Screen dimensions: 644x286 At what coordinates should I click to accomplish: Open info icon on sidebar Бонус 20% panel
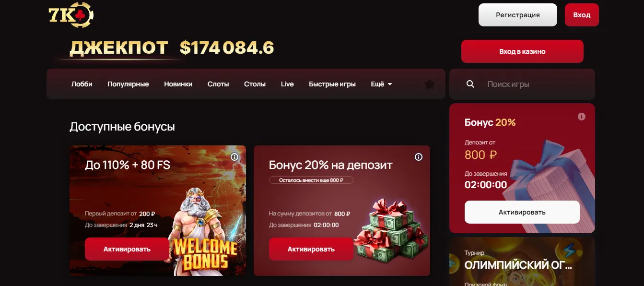click(582, 117)
